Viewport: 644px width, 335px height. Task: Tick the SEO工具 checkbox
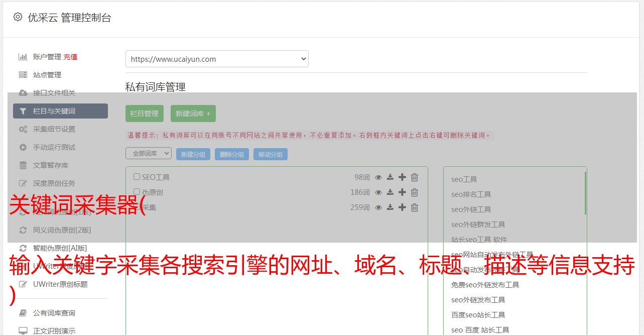click(x=137, y=177)
